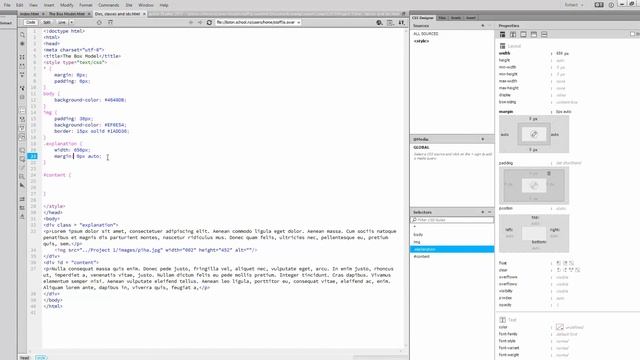This screenshot has width=640, height=360.
Task: Click the indent code icon in left toolbar
Action: pos(22,199)
